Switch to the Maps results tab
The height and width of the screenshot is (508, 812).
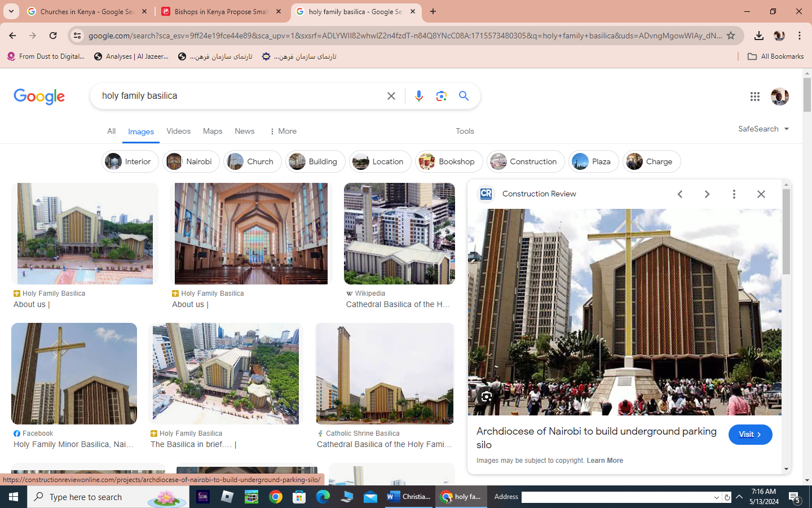(x=213, y=131)
